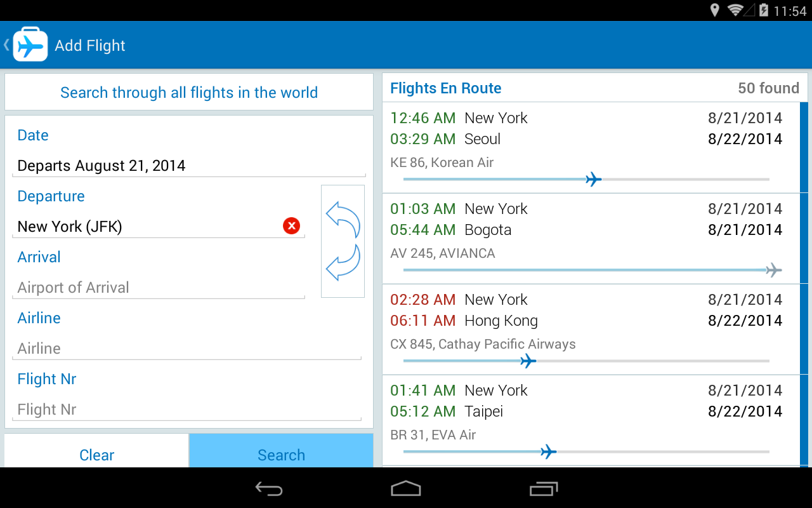Tap the Flights En Route header

tap(446, 88)
